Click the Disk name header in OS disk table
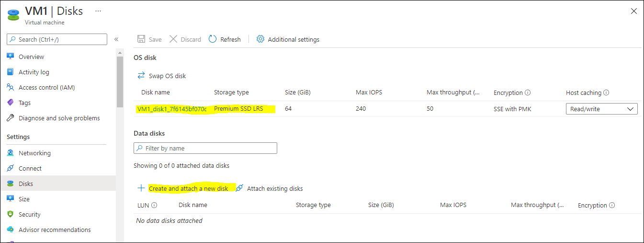644x243 pixels. point(156,92)
